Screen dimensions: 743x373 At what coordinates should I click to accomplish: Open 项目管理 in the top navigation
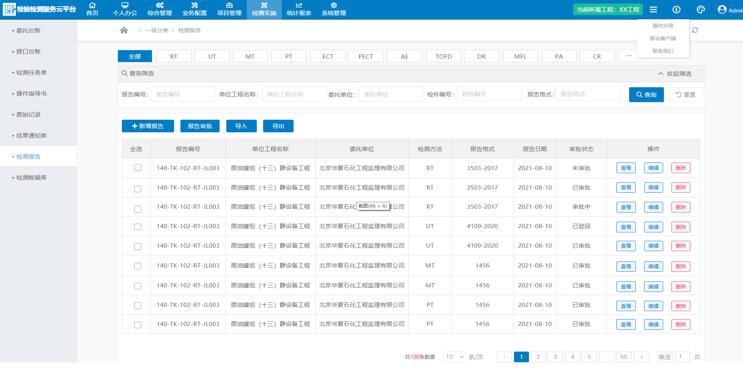pyautogui.click(x=229, y=9)
